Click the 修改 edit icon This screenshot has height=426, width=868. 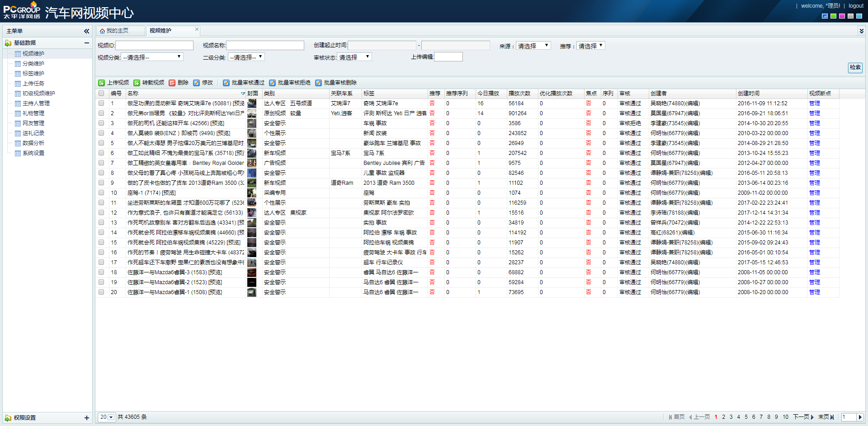click(197, 83)
